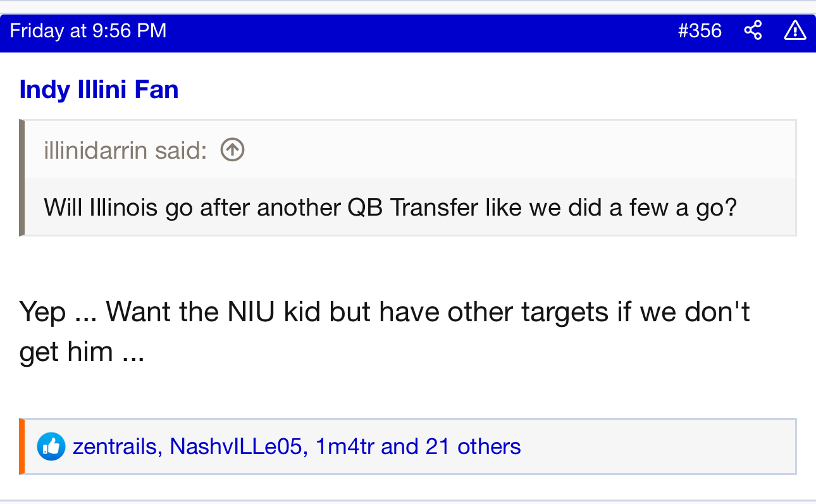Screen dimensions: 816x504
Task: Click "illinidarrin said:" quote attribution
Action: [x=125, y=151]
